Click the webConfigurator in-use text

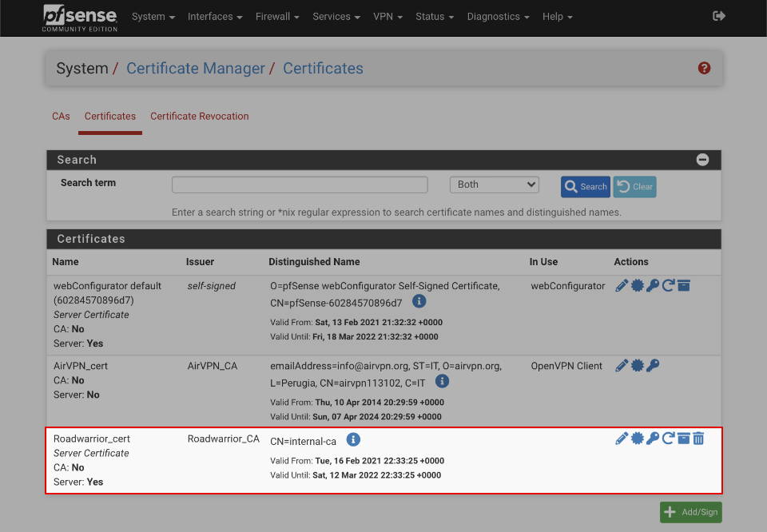pos(568,285)
